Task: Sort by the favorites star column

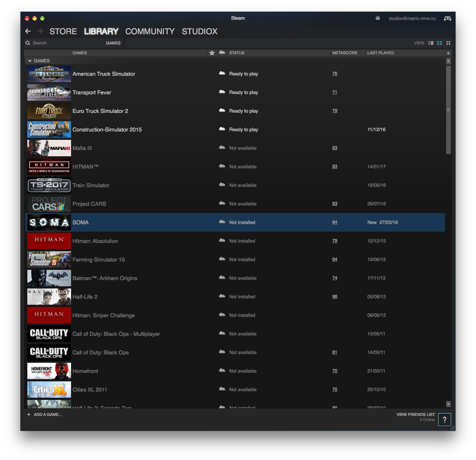Action: 212,53
